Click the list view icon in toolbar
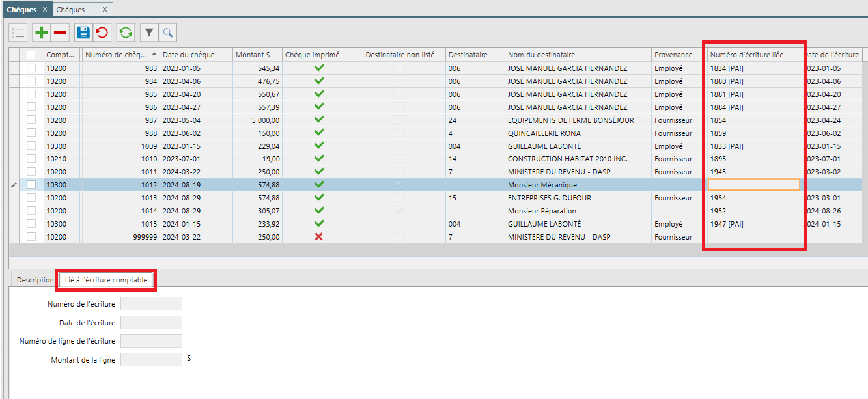Viewport: 868px width, 399px height. pyautogui.click(x=18, y=33)
